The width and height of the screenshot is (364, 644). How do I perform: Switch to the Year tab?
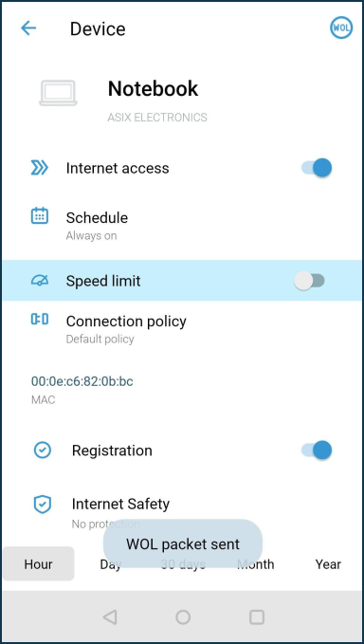pyautogui.click(x=328, y=564)
